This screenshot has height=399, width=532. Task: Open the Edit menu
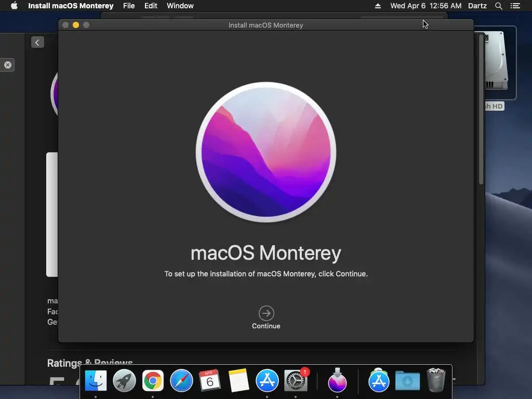pyautogui.click(x=151, y=6)
